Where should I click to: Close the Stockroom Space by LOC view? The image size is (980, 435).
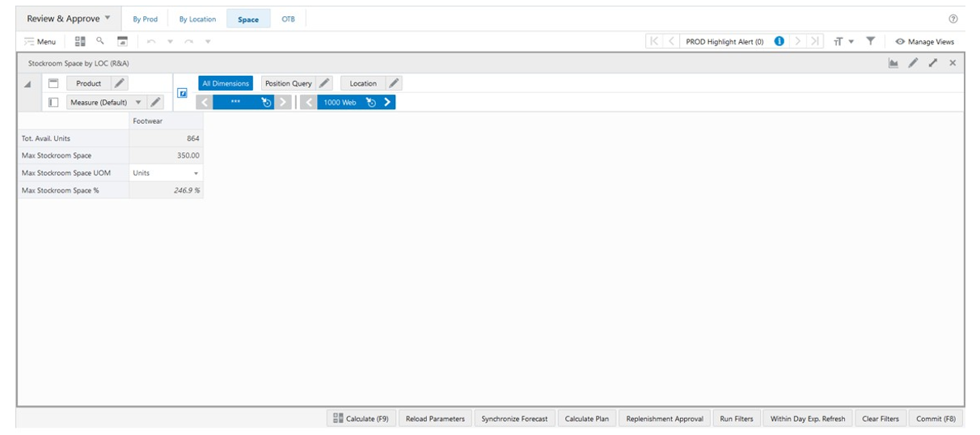point(953,63)
